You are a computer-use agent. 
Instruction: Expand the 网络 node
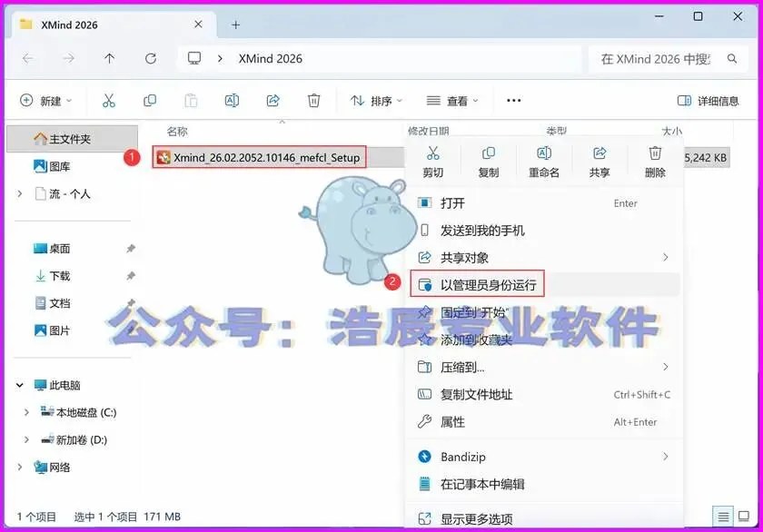click(19, 468)
